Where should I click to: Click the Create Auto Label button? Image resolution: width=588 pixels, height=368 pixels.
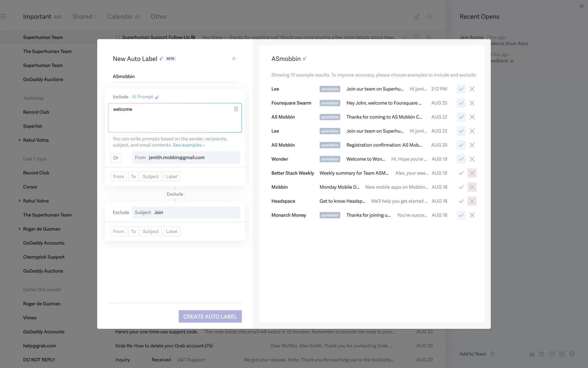210,316
